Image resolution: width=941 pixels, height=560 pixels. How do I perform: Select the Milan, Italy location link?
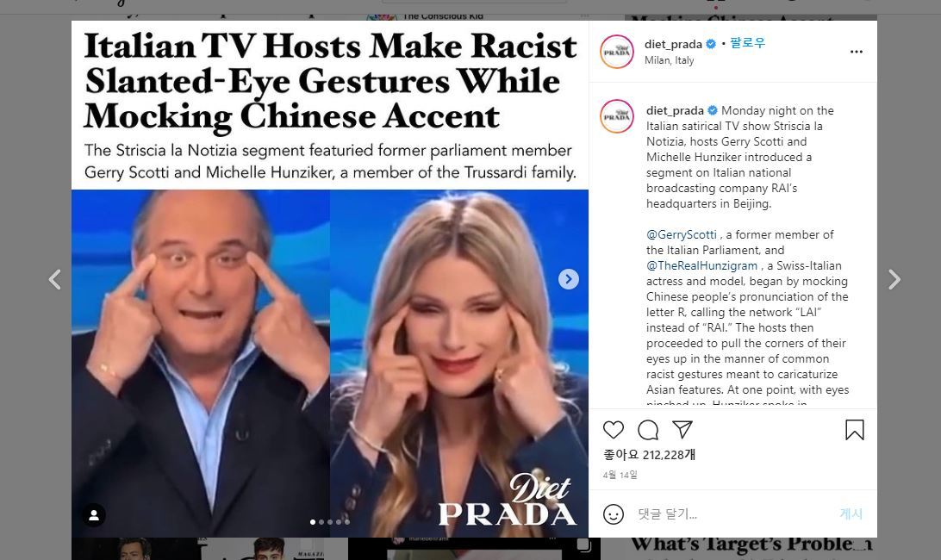[x=670, y=60]
